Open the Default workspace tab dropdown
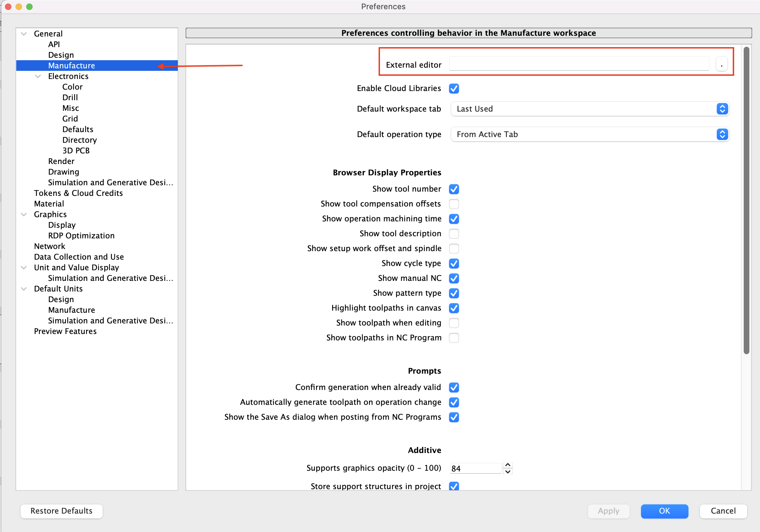760x532 pixels. pos(590,109)
